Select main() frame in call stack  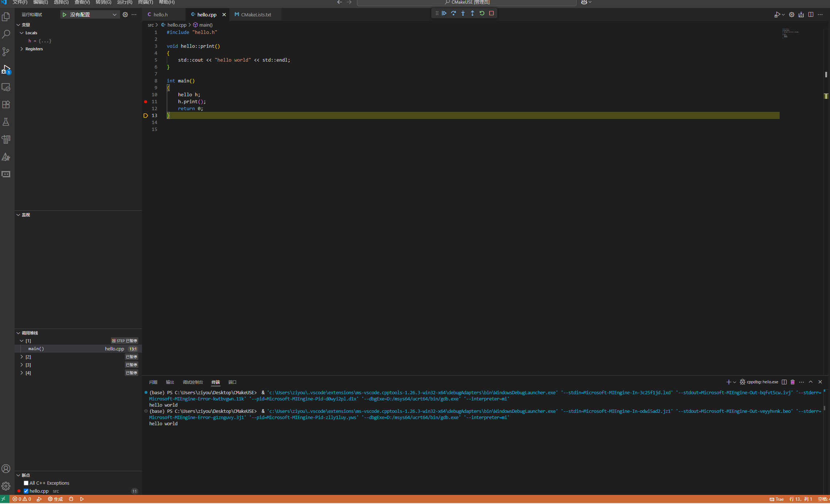click(x=36, y=349)
